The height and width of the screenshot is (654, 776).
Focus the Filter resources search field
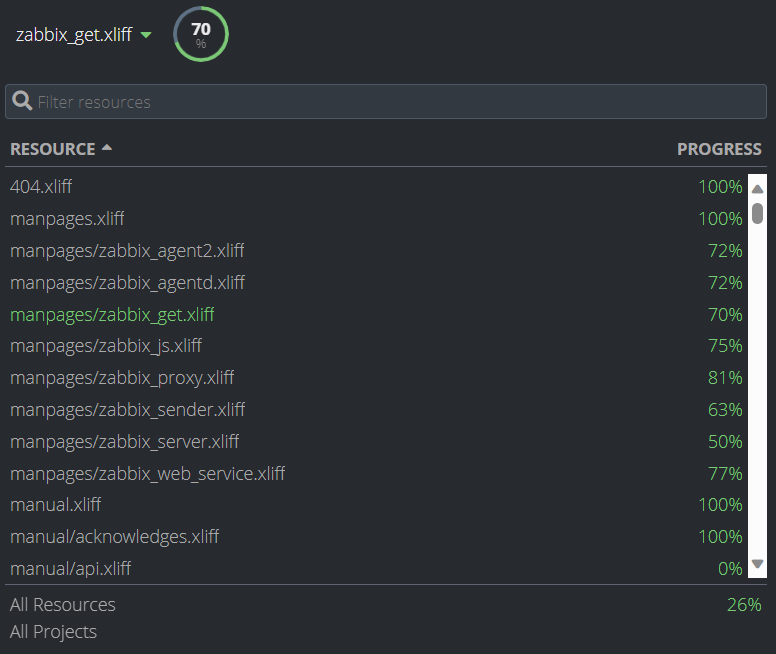386,101
